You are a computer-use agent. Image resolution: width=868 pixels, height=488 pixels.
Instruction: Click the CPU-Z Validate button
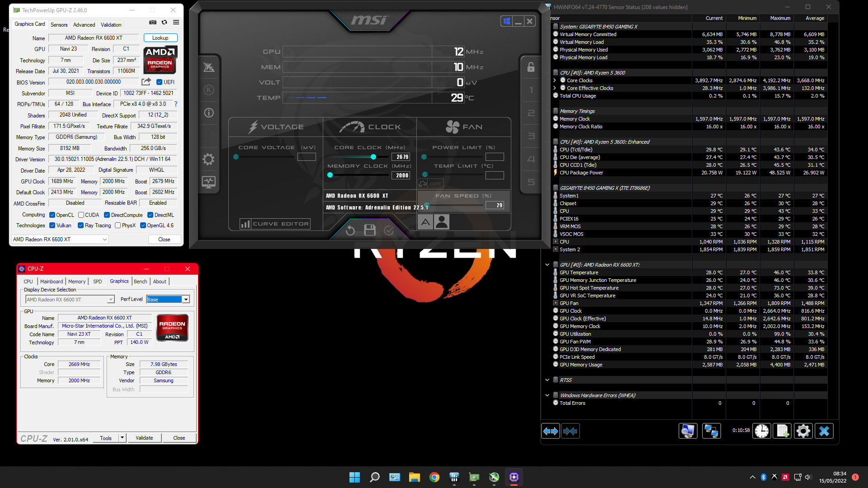pyautogui.click(x=144, y=438)
